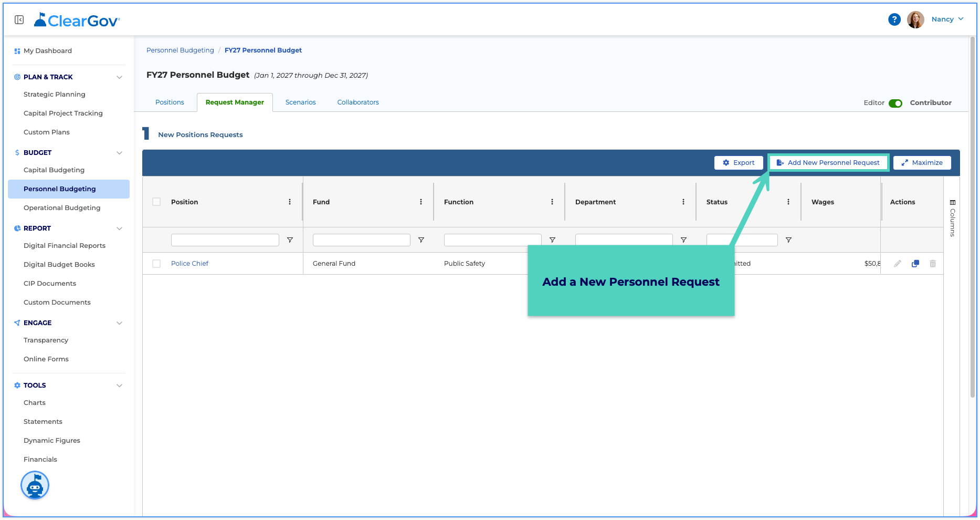Screen dimensions: 980x520
Task: Select the Request Manager tab
Action: pos(235,102)
